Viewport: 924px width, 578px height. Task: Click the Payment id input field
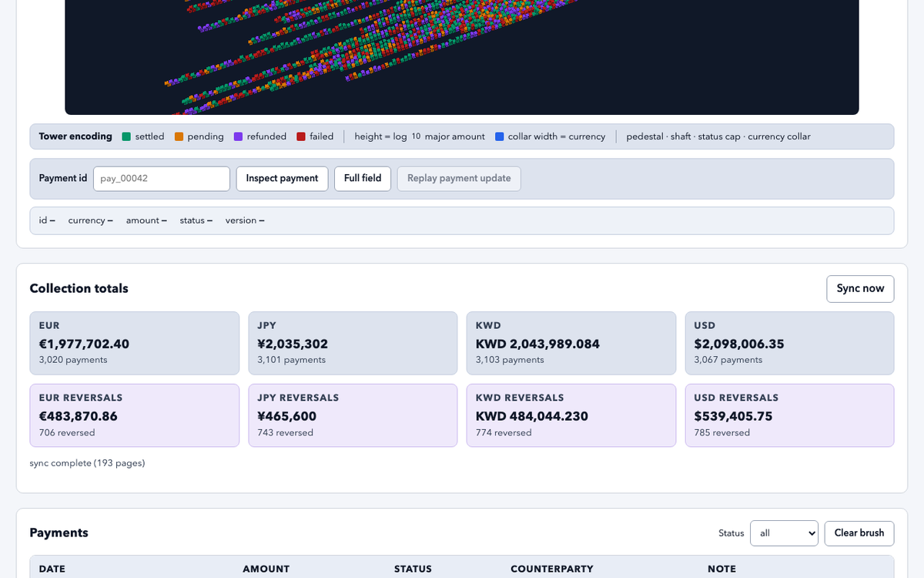click(x=162, y=179)
